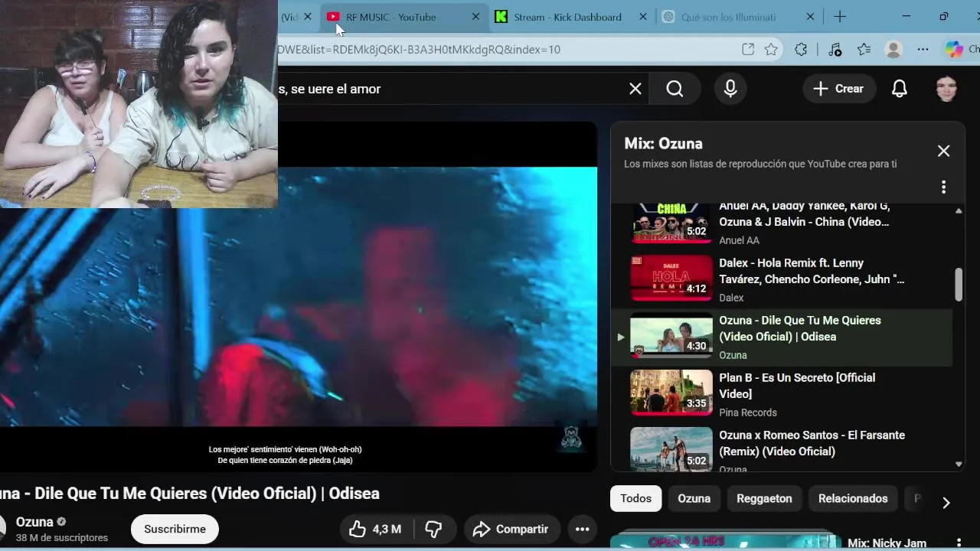Add this page to favorites (star)
The width and height of the screenshot is (980, 551).
[x=771, y=50]
